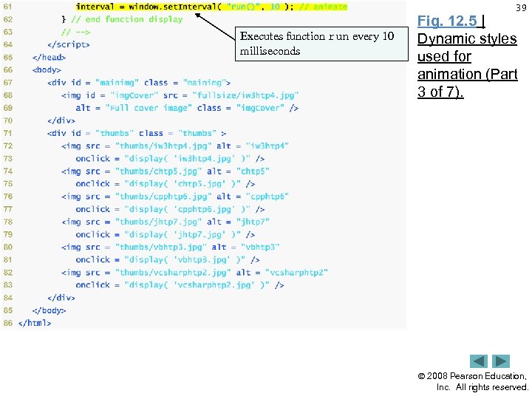This screenshot has width=532, height=399.
Task: Click line number 86
Action: tap(8, 323)
